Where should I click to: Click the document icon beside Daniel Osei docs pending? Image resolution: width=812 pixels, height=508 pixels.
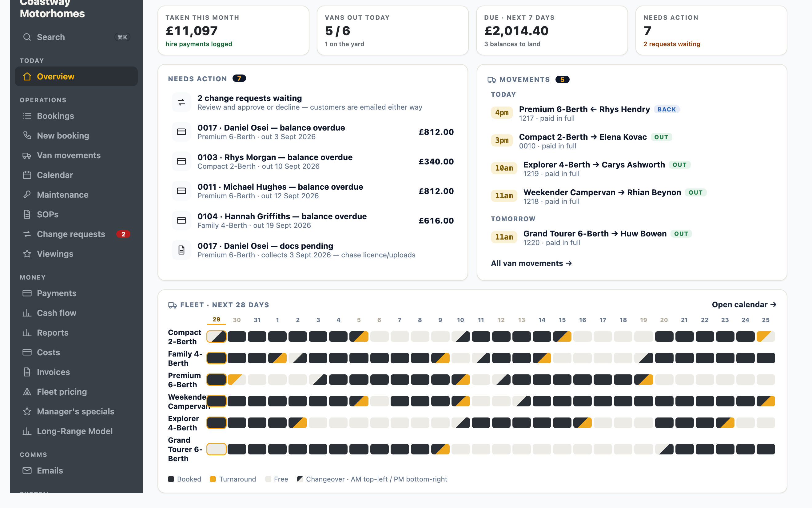pos(181,250)
